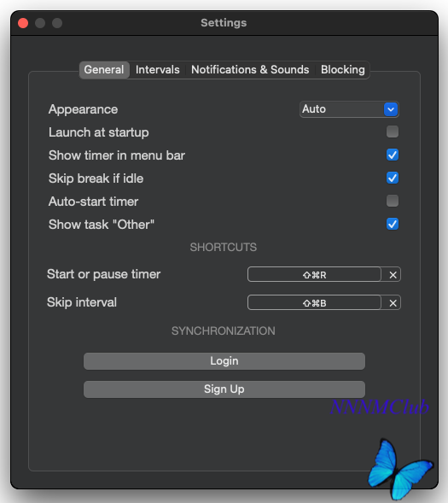Click the minimize window button
The image size is (448, 503).
[40, 23]
